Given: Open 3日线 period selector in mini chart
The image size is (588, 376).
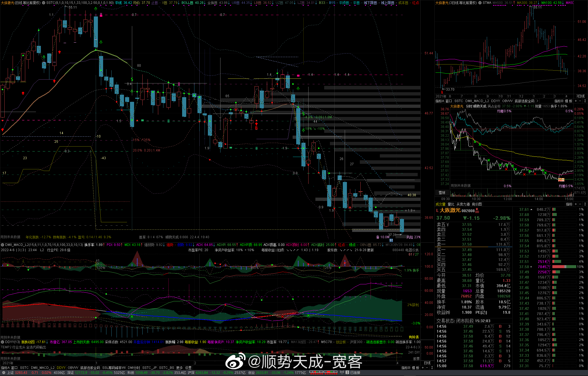Looking at the screenshot, I should 580,96.
